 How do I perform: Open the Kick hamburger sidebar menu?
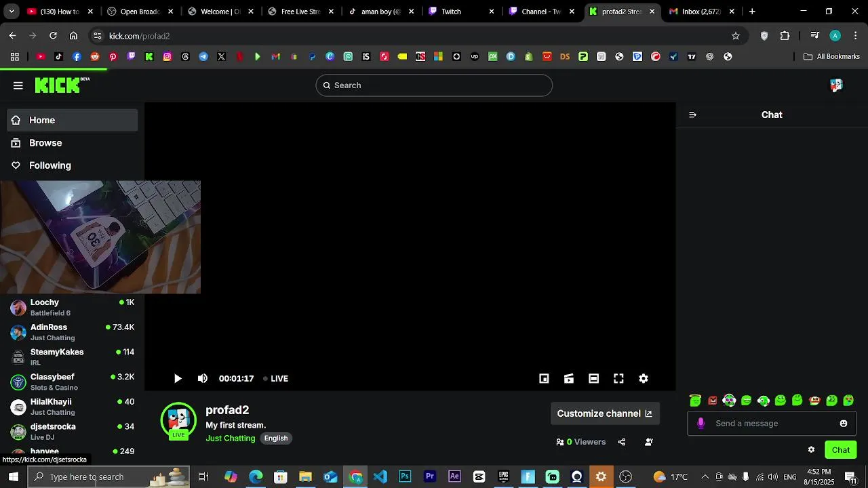pyautogui.click(x=18, y=85)
